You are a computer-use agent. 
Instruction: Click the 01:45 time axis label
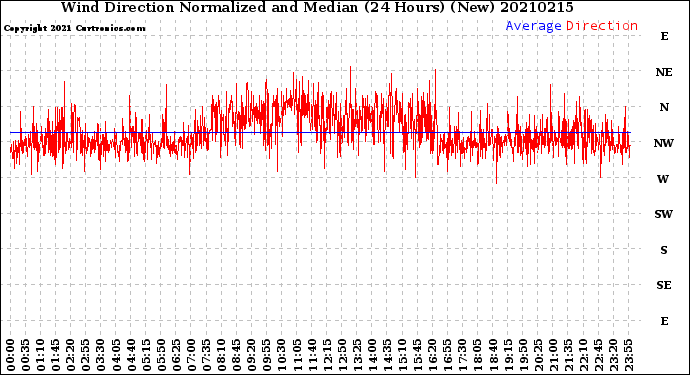(55, 355)
